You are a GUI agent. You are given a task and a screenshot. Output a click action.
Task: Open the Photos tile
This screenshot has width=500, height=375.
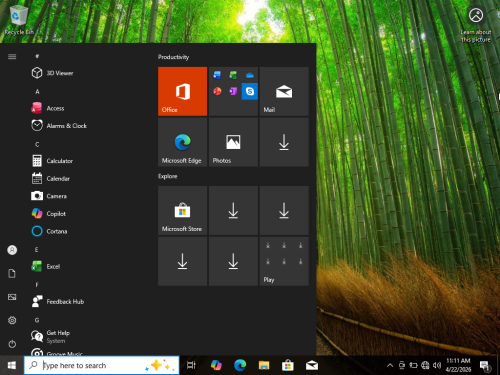click(x=233, y=142)
